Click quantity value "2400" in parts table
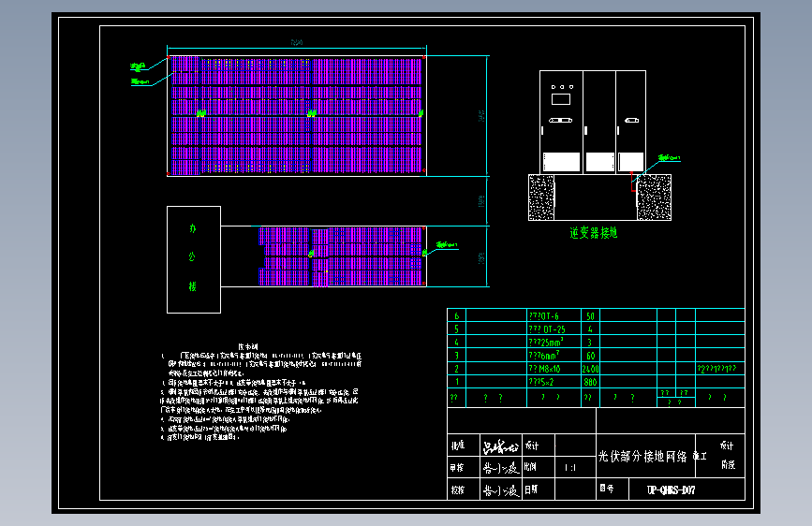Screen dimensions: 812x526 [x=590, y=369]
